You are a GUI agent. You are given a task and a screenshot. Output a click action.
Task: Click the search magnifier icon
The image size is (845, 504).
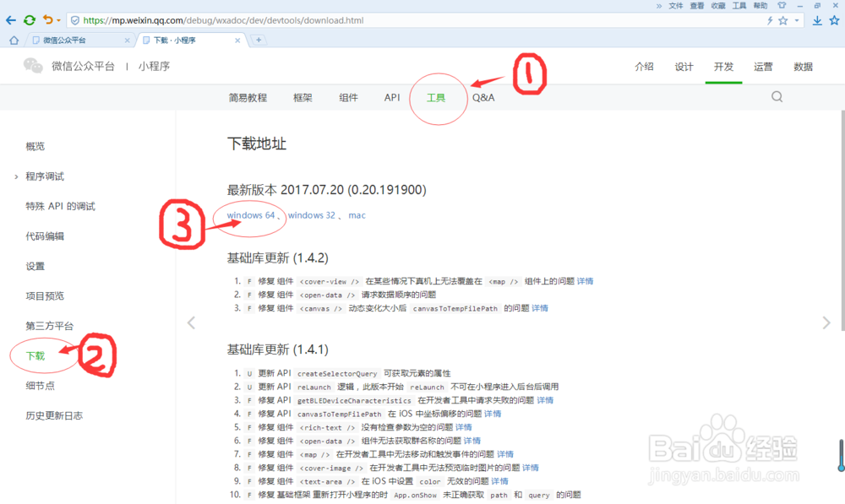pos(777,97)
